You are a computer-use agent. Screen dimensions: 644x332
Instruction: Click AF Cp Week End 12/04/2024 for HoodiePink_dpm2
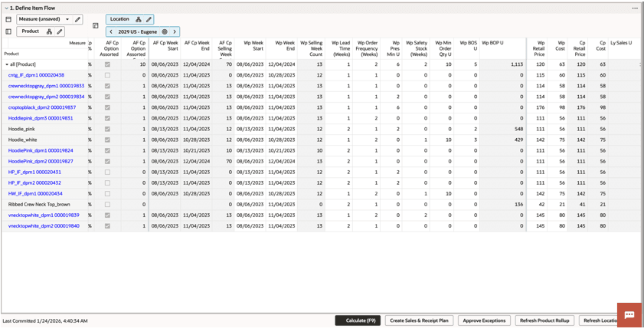[x=196, y=161]
